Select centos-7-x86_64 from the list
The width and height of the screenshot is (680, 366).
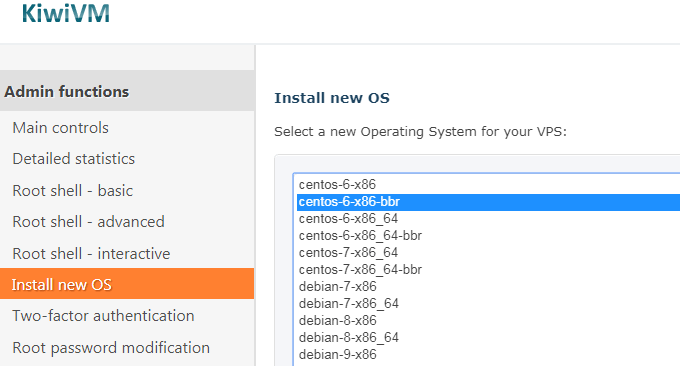[x=488, y=252]
